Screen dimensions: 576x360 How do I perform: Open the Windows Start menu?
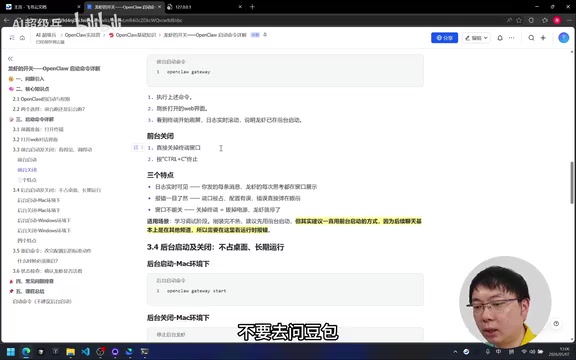11,352
